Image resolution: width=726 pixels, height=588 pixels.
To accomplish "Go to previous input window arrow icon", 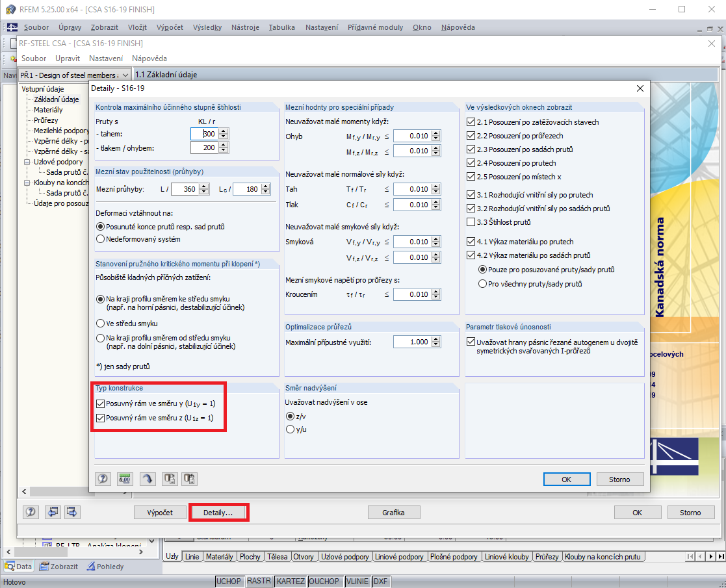I will 53,512.
